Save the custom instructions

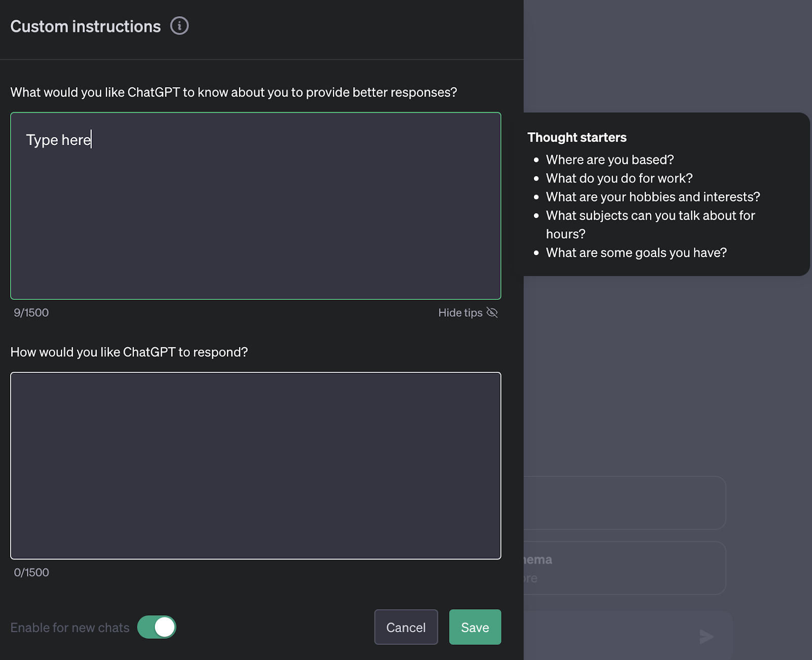pos(475,627)
